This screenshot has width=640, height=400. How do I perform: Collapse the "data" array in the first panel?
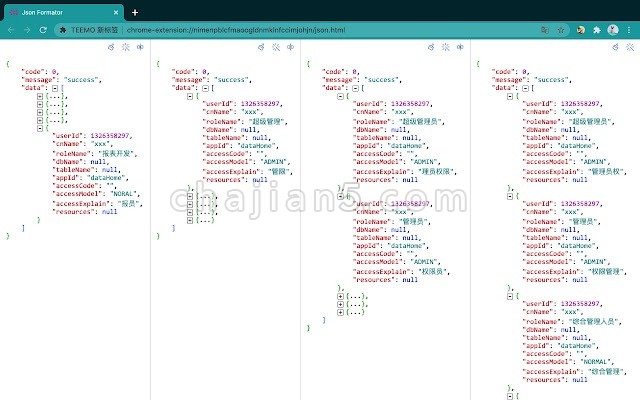55,88
